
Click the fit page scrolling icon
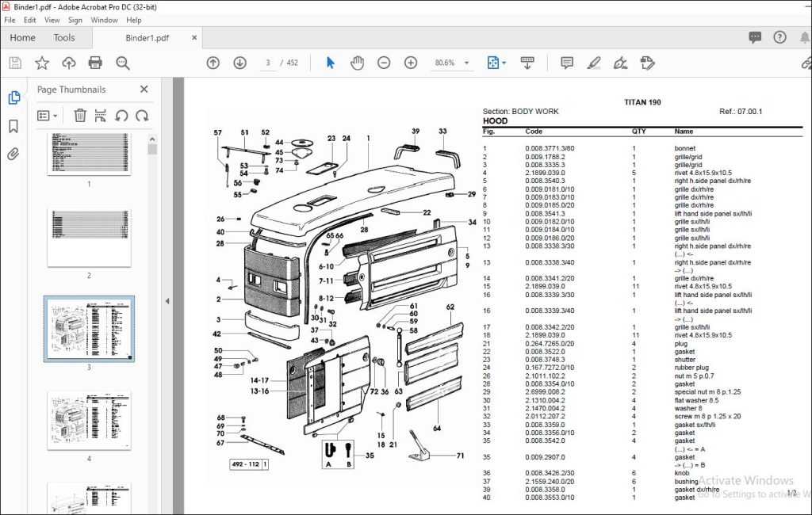click(493, 63)
